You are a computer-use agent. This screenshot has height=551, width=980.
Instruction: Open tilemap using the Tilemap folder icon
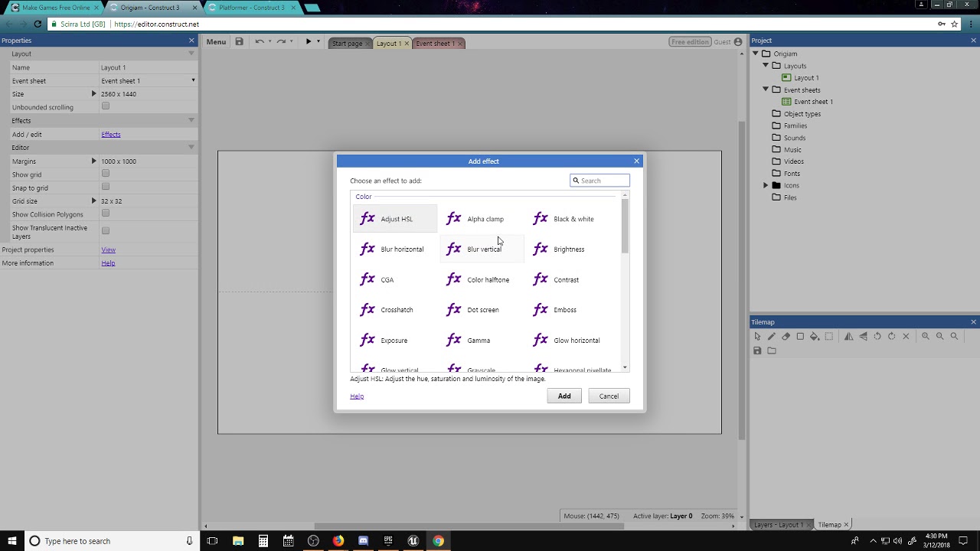tap(772, 350)
